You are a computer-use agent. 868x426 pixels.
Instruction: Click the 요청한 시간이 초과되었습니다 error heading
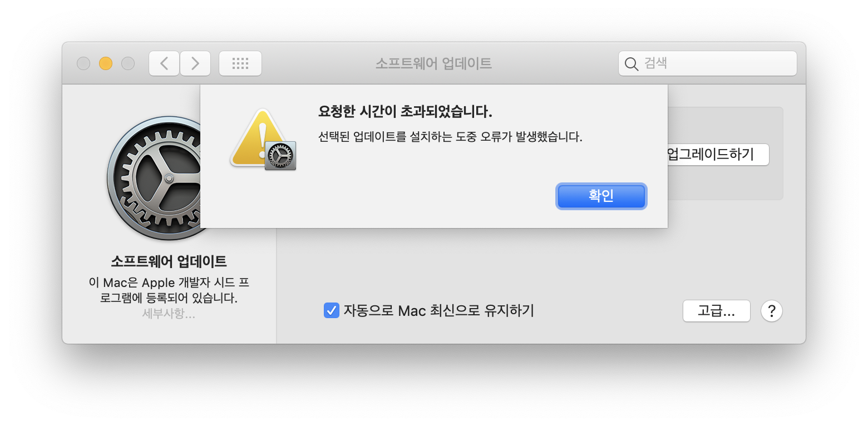click(x=406, y=112)
